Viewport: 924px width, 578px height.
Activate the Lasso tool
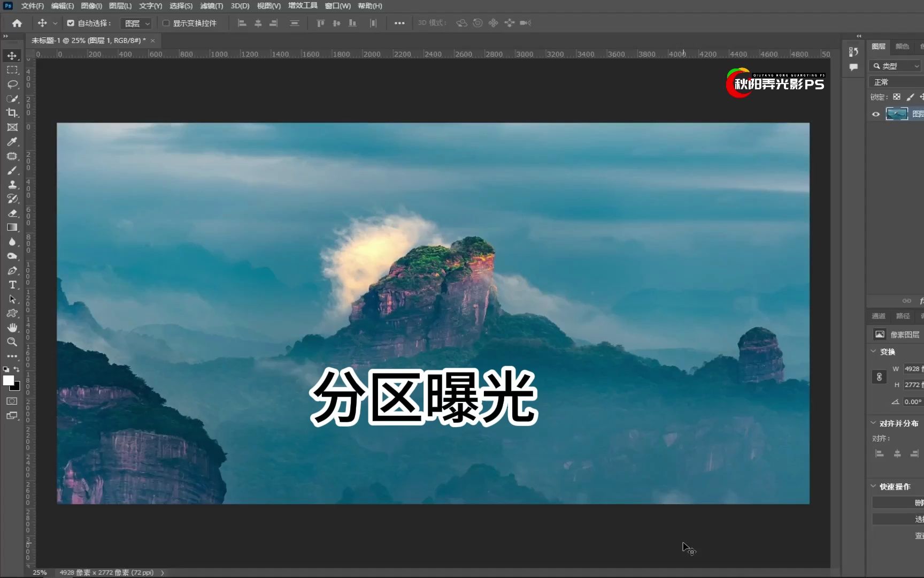tap(13, 84)
